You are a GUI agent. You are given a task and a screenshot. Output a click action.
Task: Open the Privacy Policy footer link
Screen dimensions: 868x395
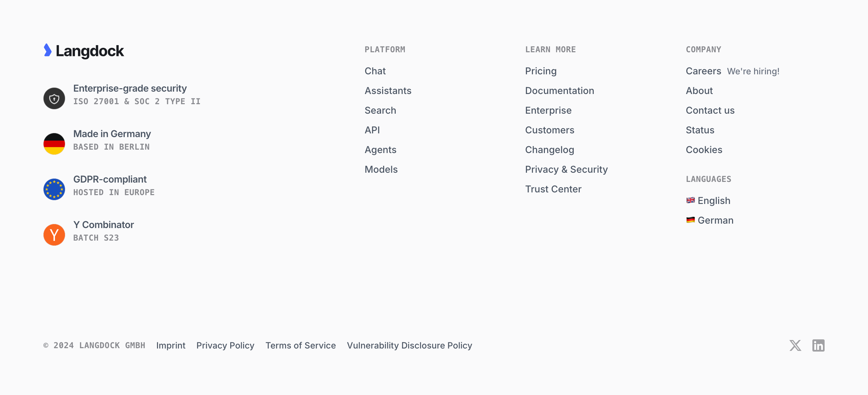[225, 345]
